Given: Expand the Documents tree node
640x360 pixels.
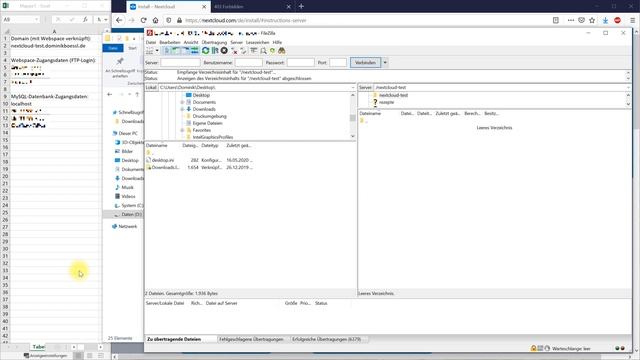Looking at the screenshot, I should click(182, 102).
